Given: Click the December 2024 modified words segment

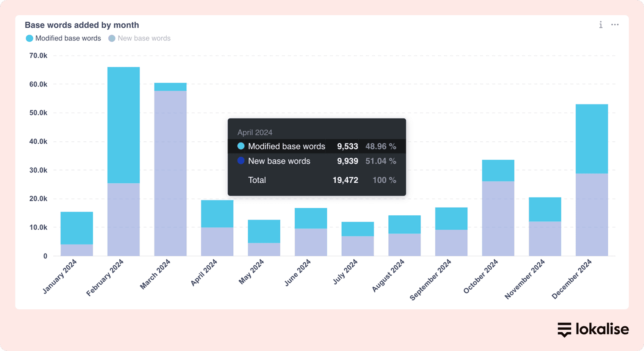Looking at the screenshot, I should click(x=591, y=139).
